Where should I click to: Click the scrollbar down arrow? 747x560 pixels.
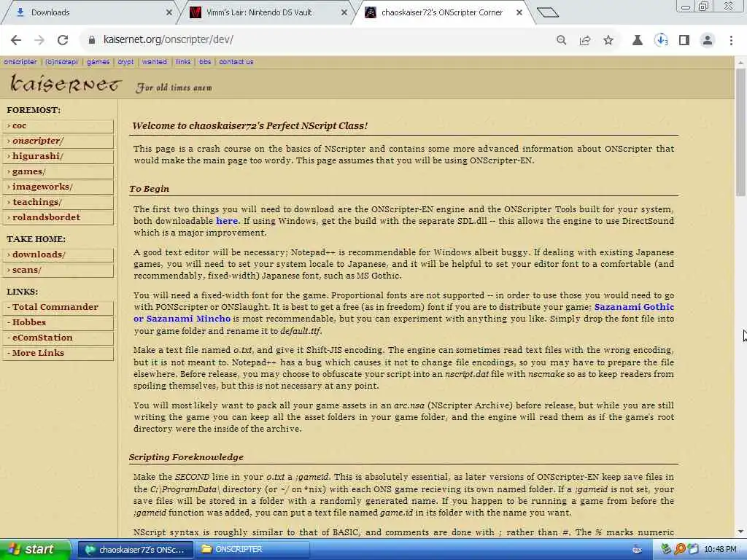[x=740, y=532]
